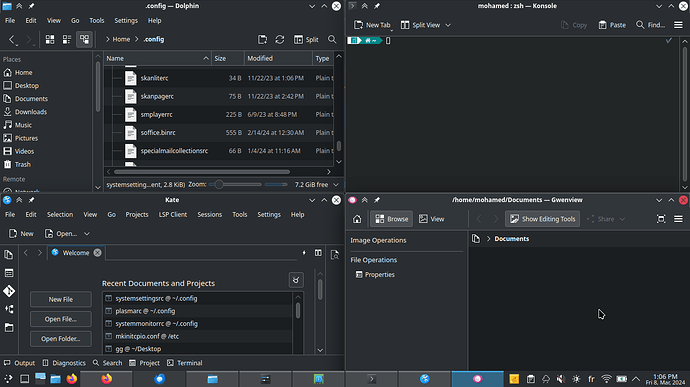Click the Open Folder... button in Kate
690x387 pixels.
coord(61,339)
